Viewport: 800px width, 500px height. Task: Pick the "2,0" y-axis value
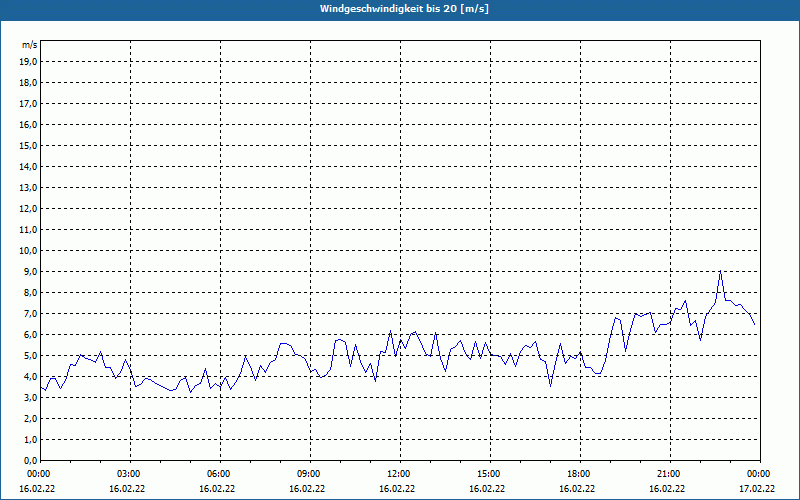coord(31,419)
